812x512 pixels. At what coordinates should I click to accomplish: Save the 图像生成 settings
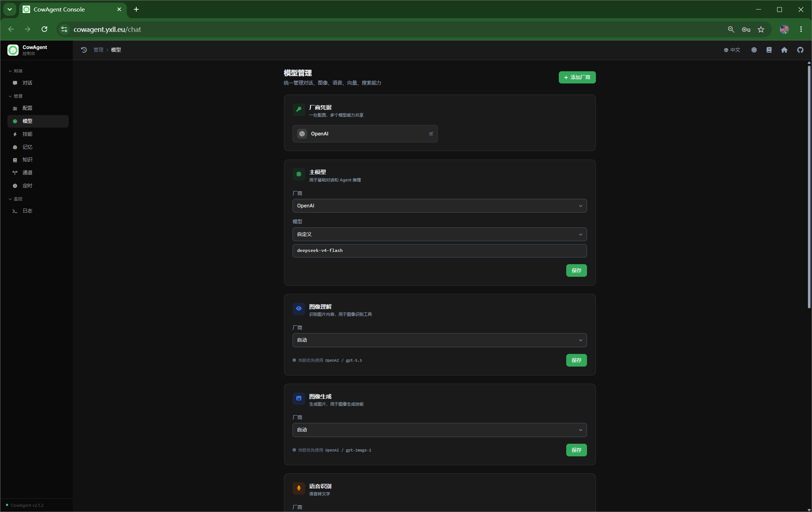pos(576,450)
